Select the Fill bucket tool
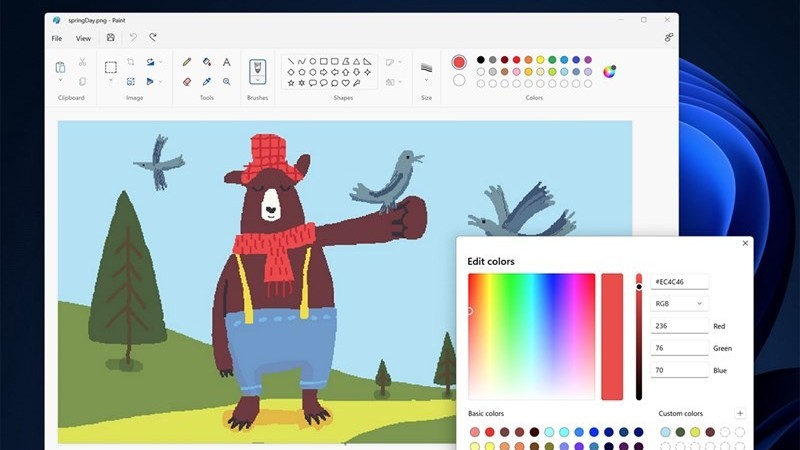 click(x=207, y=62)
